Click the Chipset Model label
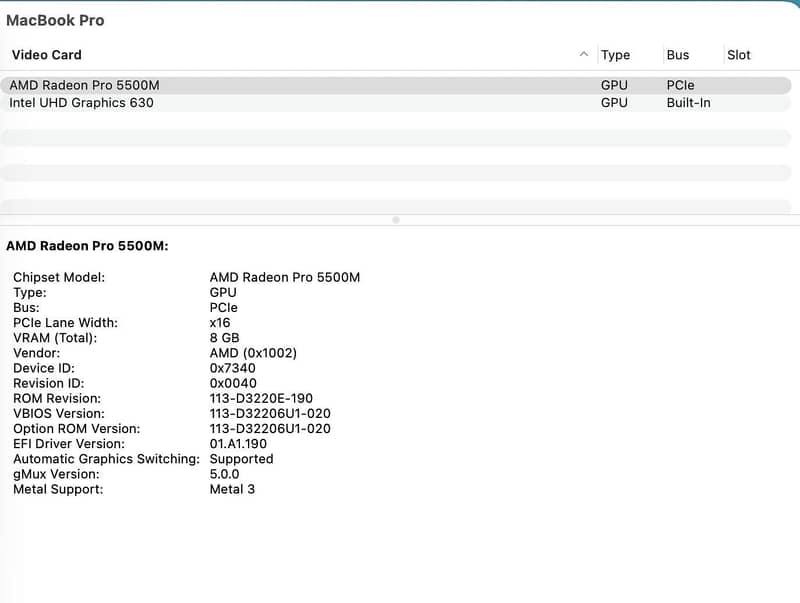The width and height of the screenshot is (800, 603). [x=59, y=277]
